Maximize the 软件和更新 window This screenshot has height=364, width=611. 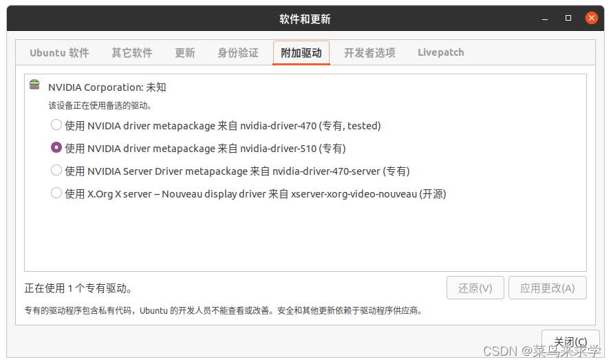(x=568, y=18)
